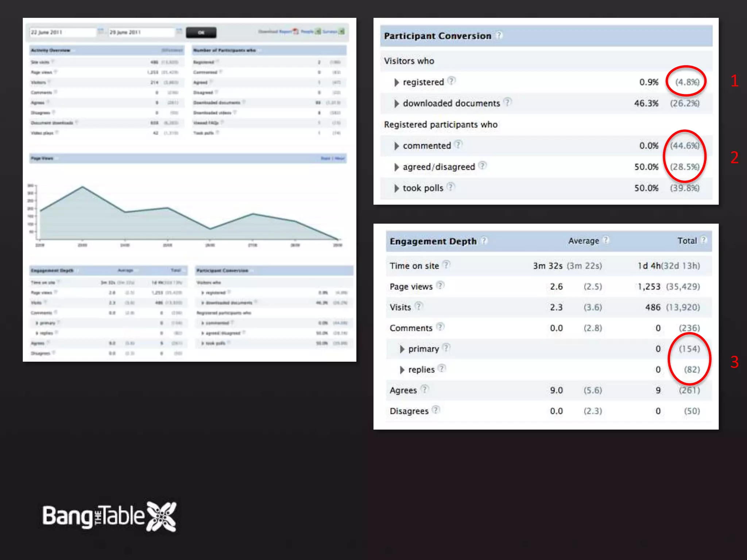Click help icon beside Participant Conversion heading
The image size is (747, 560).
499,35
